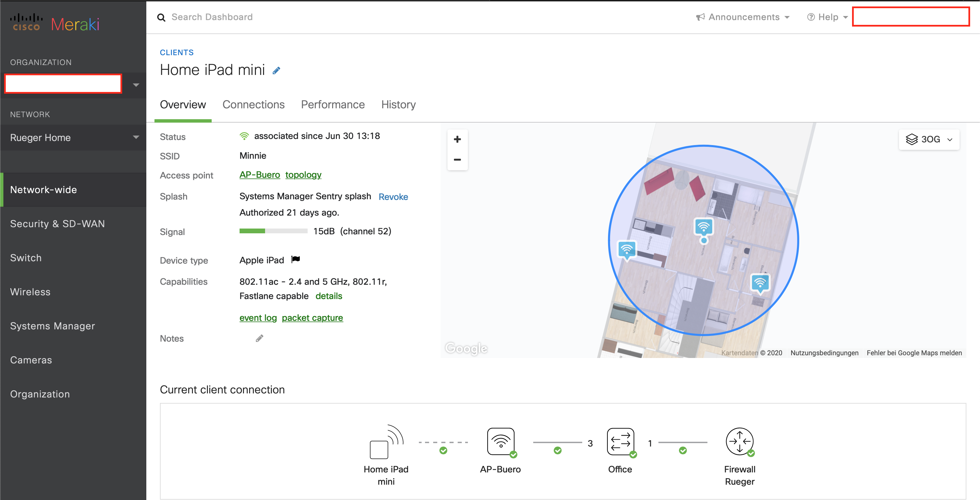Click the Wi-Fi association status icon
The image size is (980, 500).
click(244, 136)
